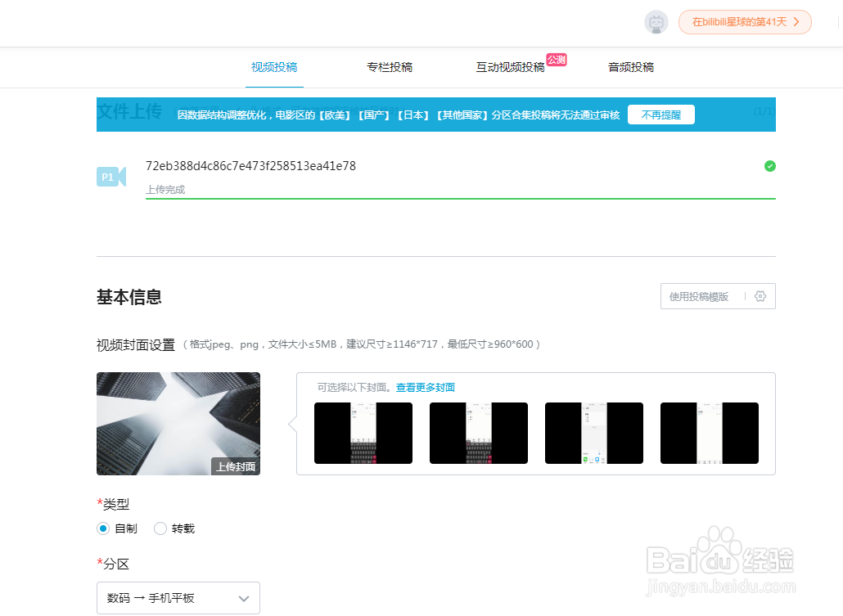Choose the second suggested cover thumbnail

pos(479,434)
